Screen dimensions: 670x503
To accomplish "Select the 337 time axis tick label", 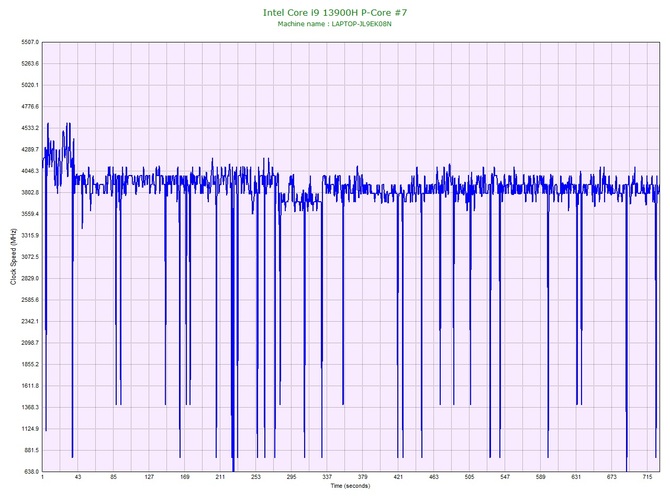I will pos(327,477).
